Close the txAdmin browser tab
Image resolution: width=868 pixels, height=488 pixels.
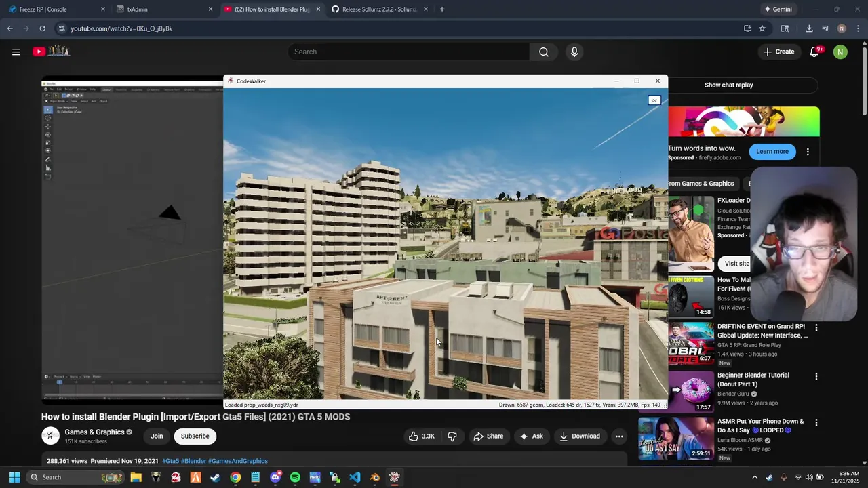pyautogui.click(x=210, y=9)
